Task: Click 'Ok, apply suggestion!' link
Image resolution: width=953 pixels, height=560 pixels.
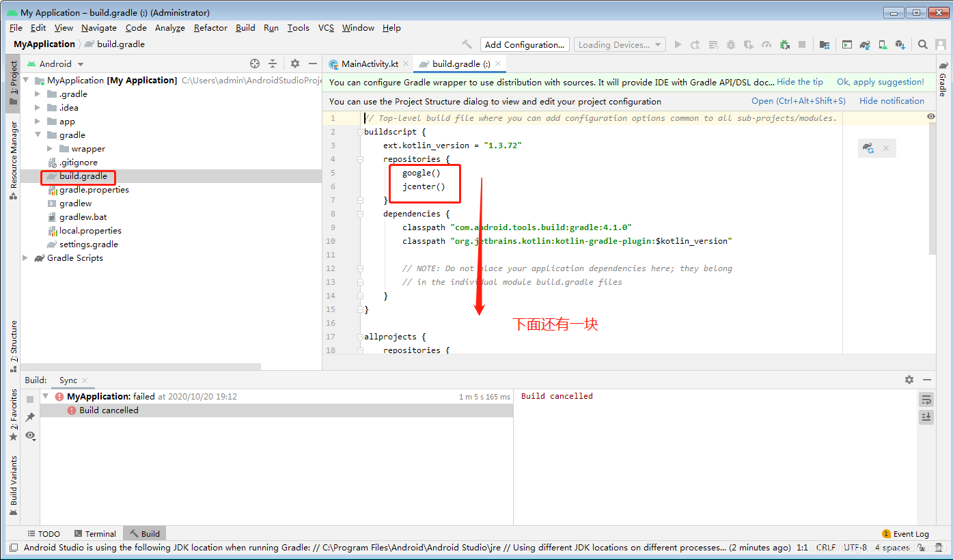Action: [x=881, y=82]
